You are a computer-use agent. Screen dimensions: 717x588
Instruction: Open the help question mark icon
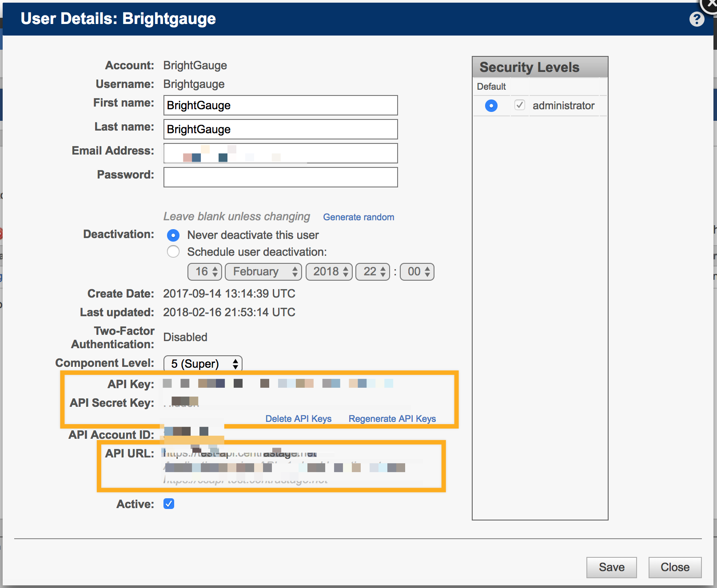pyautogui.click(x=697, y=19)
